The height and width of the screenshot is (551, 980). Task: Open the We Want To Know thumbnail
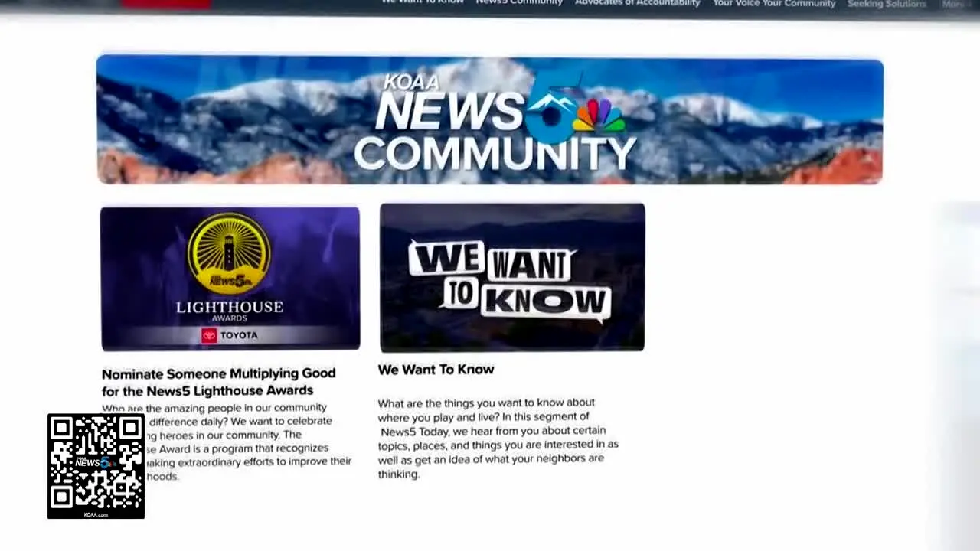click(x=512, y=278)
